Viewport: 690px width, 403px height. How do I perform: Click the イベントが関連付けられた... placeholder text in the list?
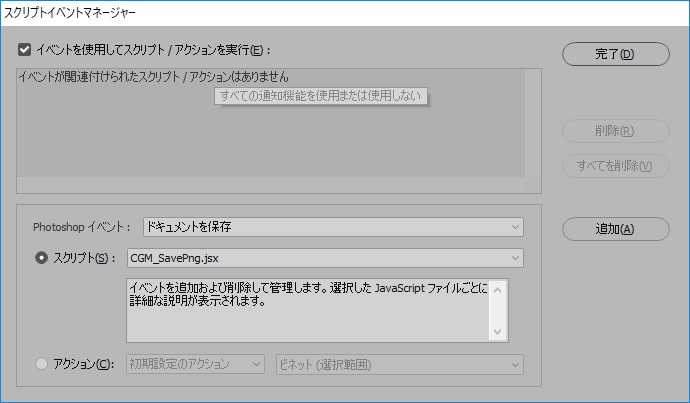click(160, 77)
